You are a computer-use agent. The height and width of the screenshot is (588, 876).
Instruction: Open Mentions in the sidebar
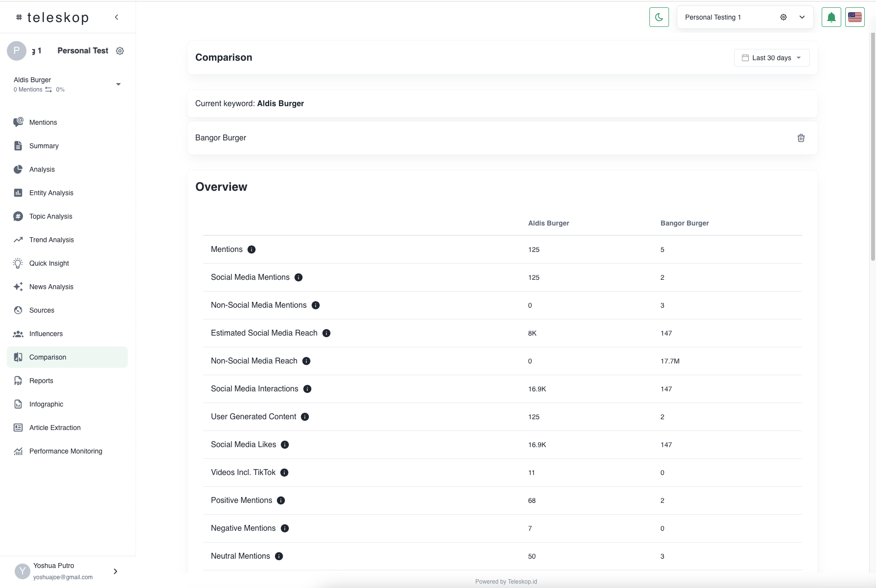[68, 122]
